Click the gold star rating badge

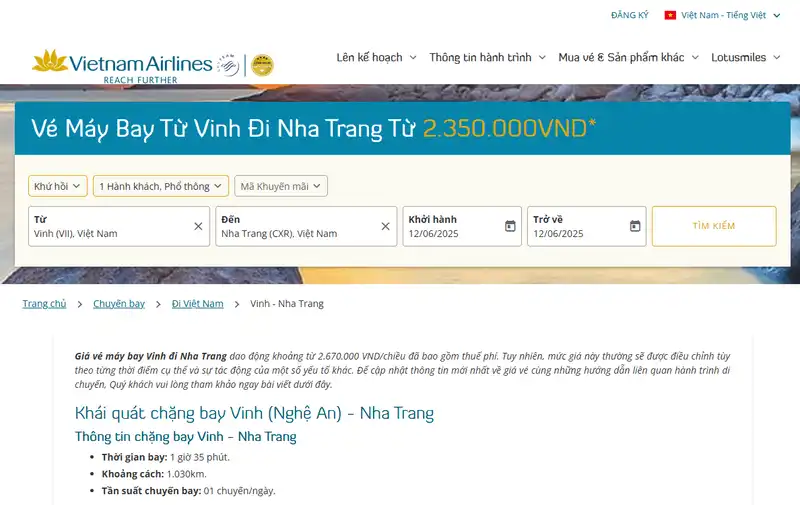pos(263,65)
